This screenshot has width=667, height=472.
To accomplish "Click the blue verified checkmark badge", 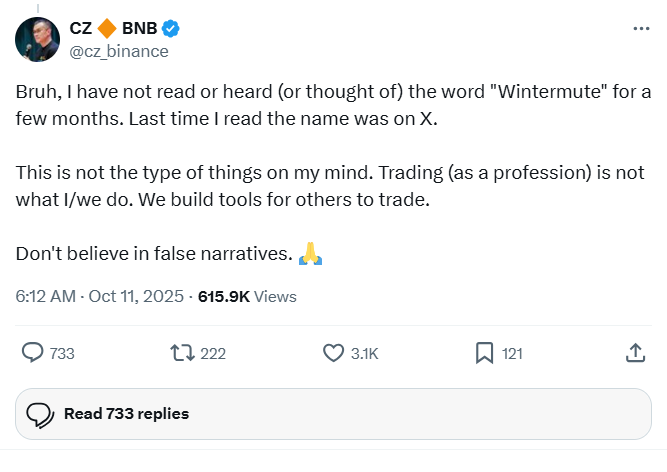I will 171,29.
